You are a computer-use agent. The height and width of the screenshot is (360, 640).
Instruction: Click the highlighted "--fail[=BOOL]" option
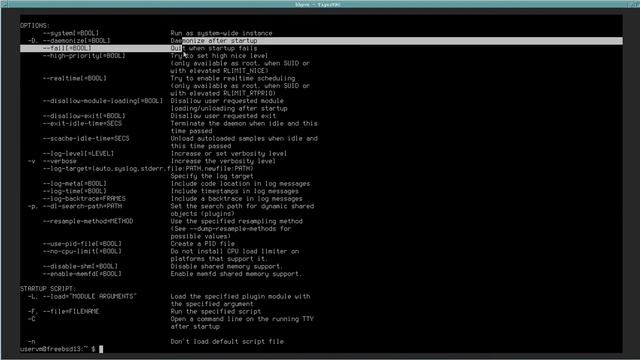(67, 48)
